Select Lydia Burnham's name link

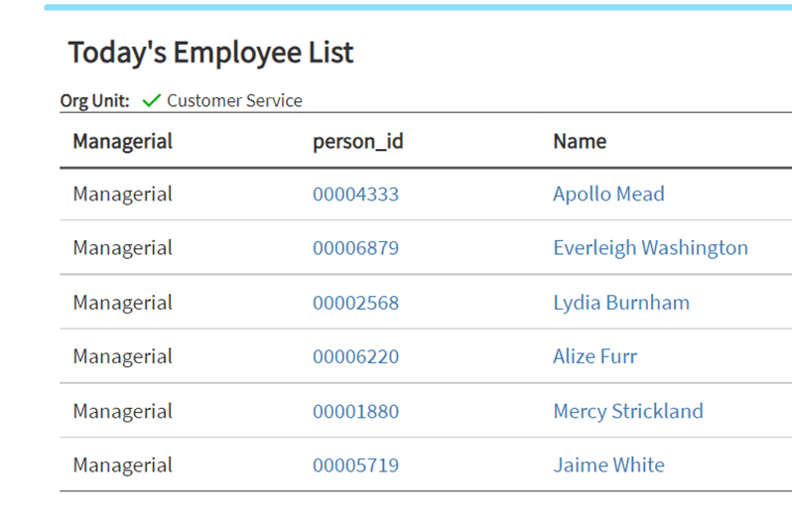coord(620,303)
